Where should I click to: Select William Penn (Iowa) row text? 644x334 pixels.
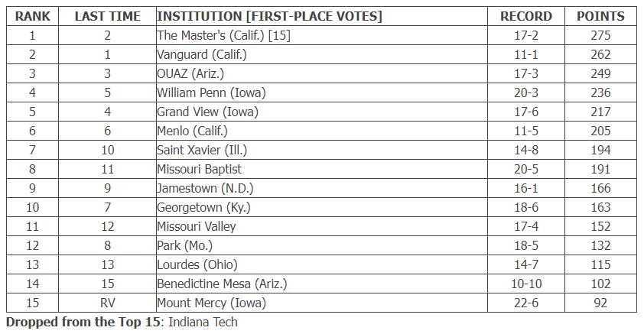(212, 92)
